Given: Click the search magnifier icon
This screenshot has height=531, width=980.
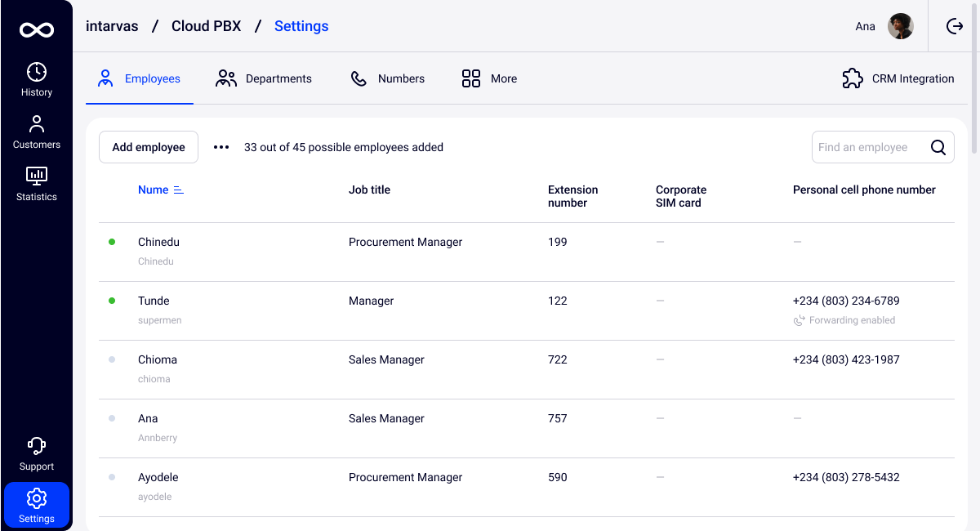Looking at the screenshot, I should coord(938,148).
